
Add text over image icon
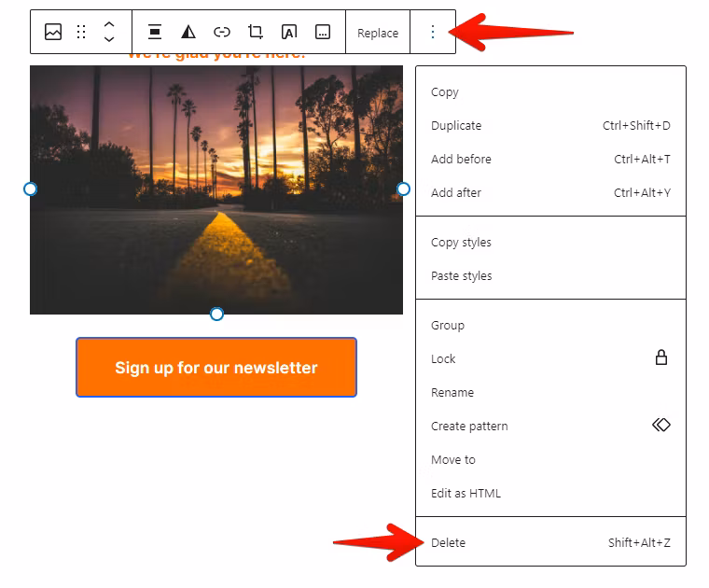coord(289,32)
